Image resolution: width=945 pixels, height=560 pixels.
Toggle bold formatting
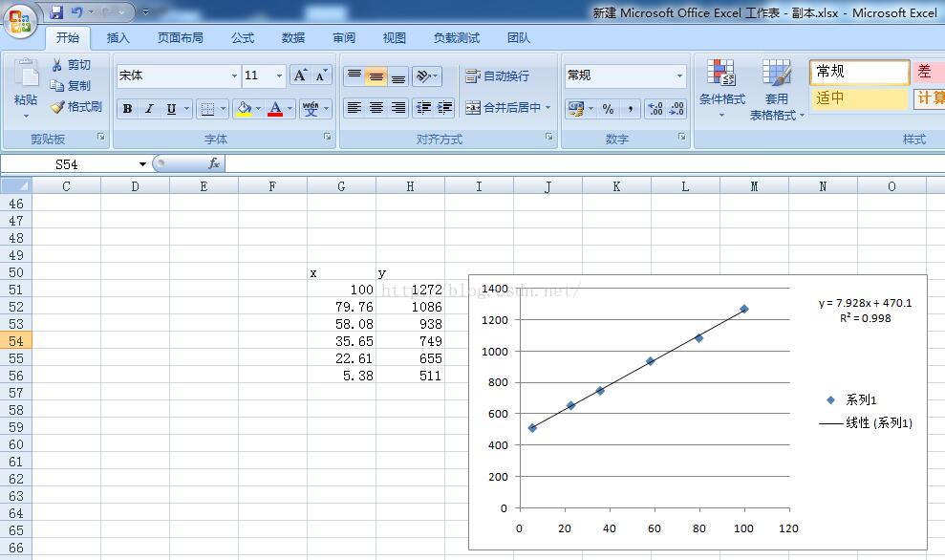click(x=127, y=109)
